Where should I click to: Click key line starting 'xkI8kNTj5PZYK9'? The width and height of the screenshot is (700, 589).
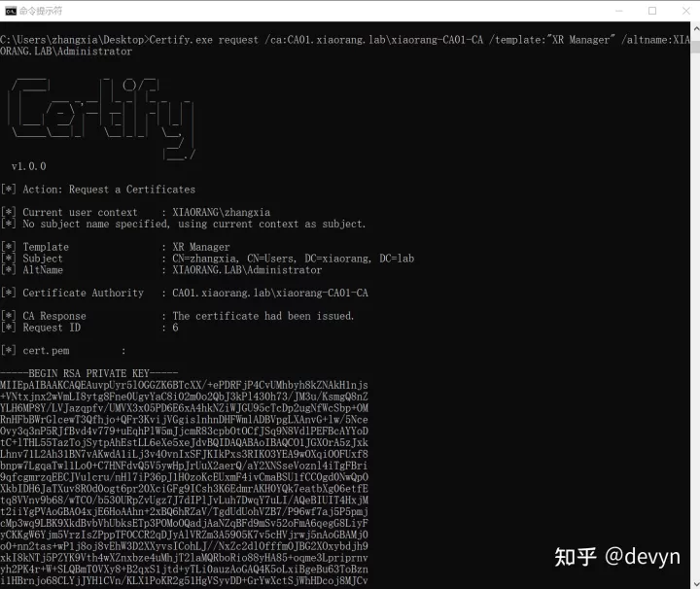[x=184, y=558]
